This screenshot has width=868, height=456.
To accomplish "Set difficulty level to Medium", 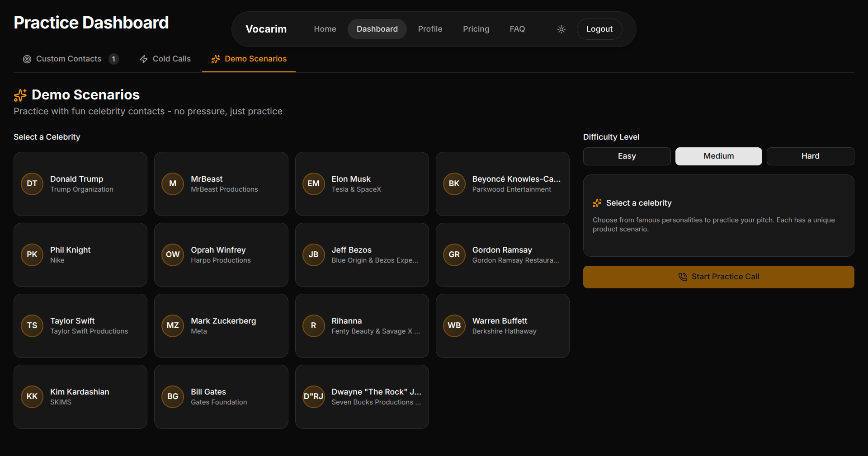I will pos(719,156).
